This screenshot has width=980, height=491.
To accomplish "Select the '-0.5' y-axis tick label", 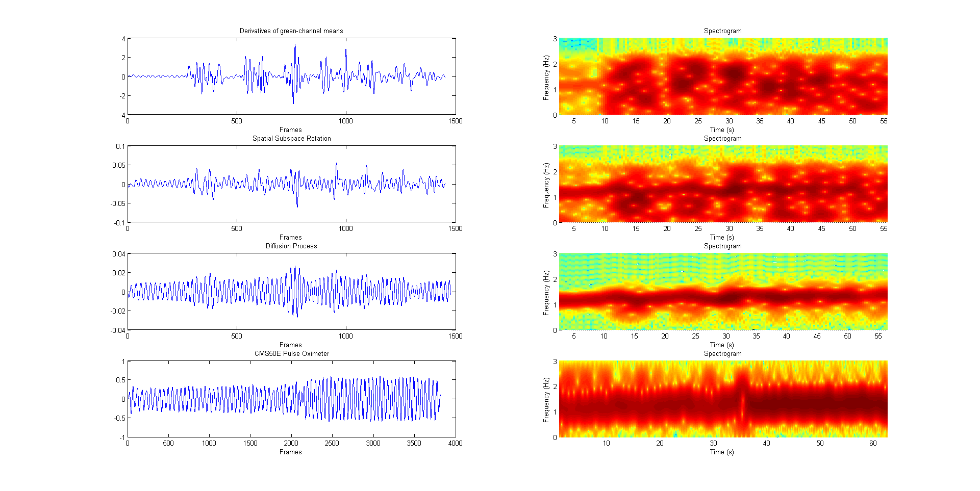I will [119, 418].
